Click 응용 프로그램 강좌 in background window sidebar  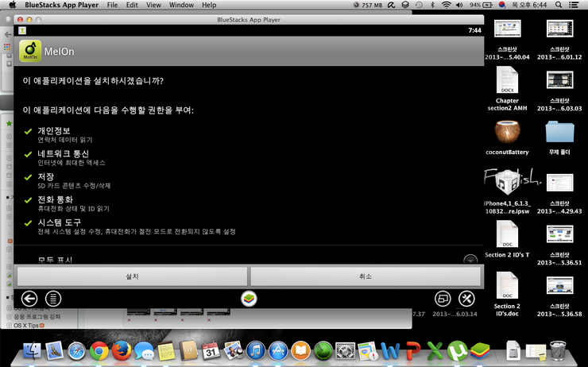[x=37, y=317]
